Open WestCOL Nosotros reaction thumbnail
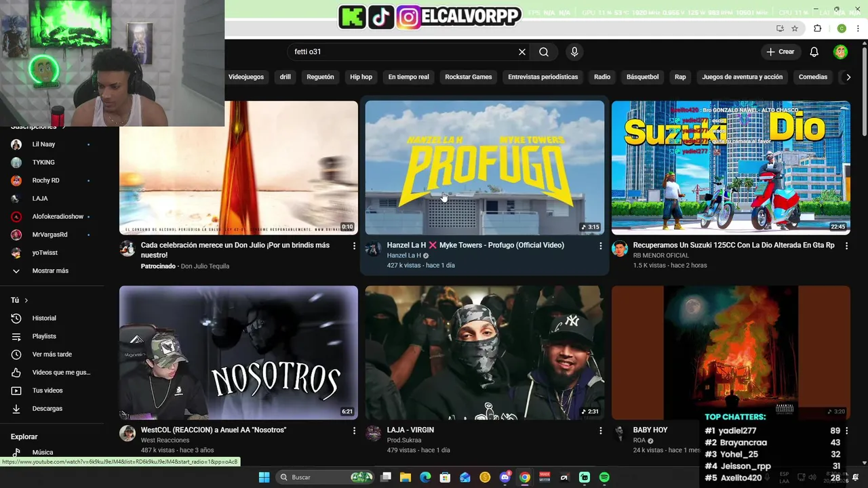The image size is (868, 488). (239, 352)
